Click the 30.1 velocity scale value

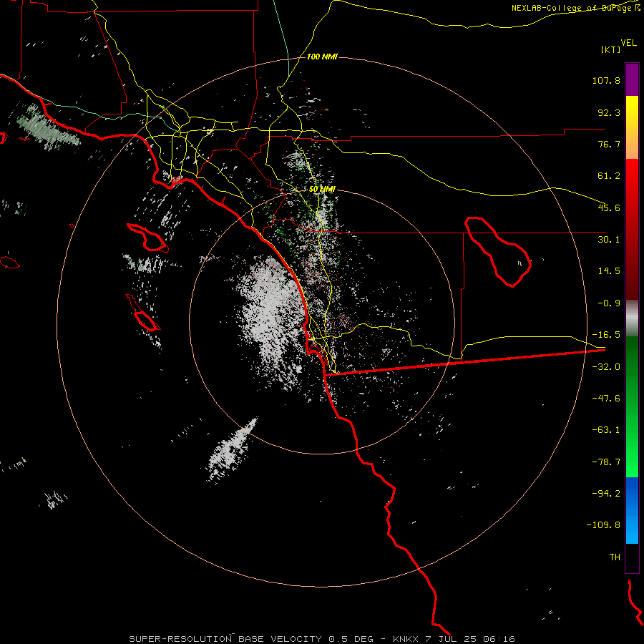[x=609, y=240]
